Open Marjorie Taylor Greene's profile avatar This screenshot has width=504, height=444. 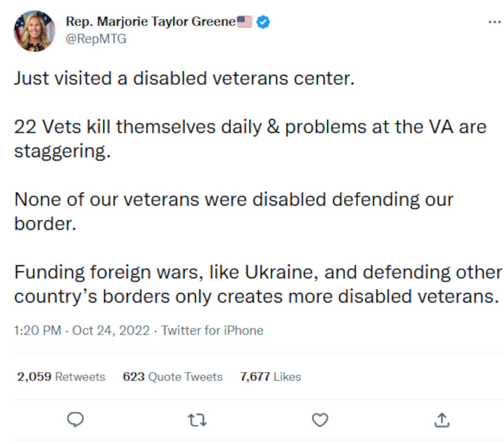[34, 31]
